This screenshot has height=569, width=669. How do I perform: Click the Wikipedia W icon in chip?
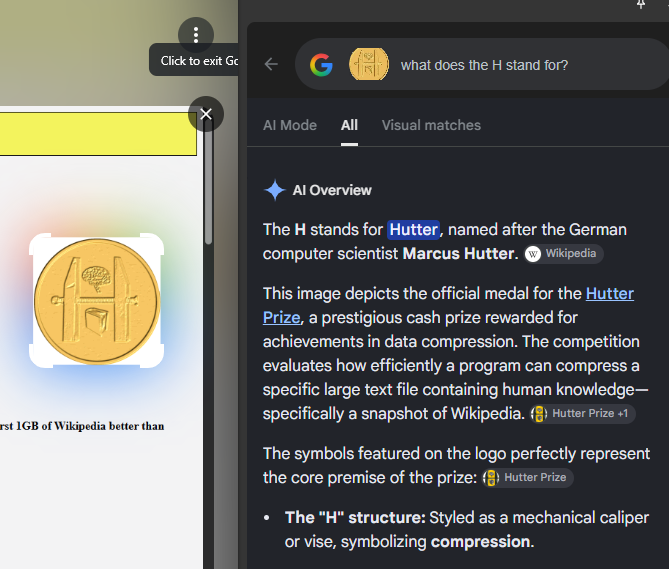pyautogui.click(x=532, y=254)
